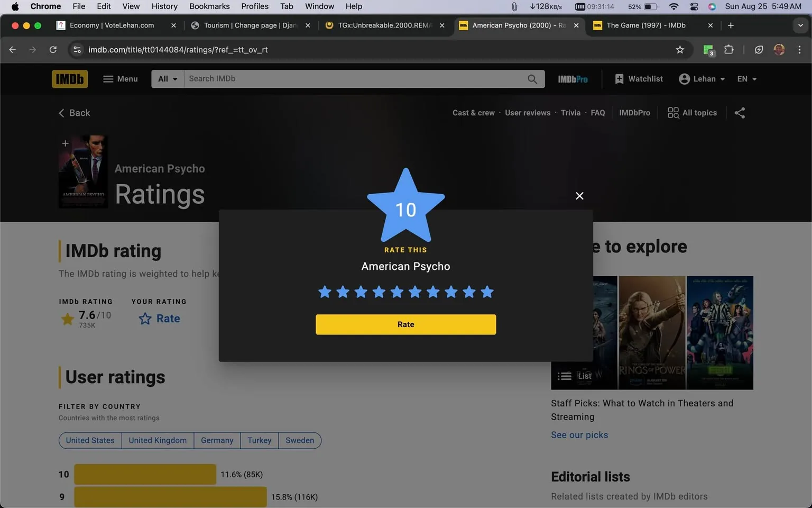Viewport: 812px width, 508px height.
Task: Click the All topics grid icon
Action: point(672,113)
